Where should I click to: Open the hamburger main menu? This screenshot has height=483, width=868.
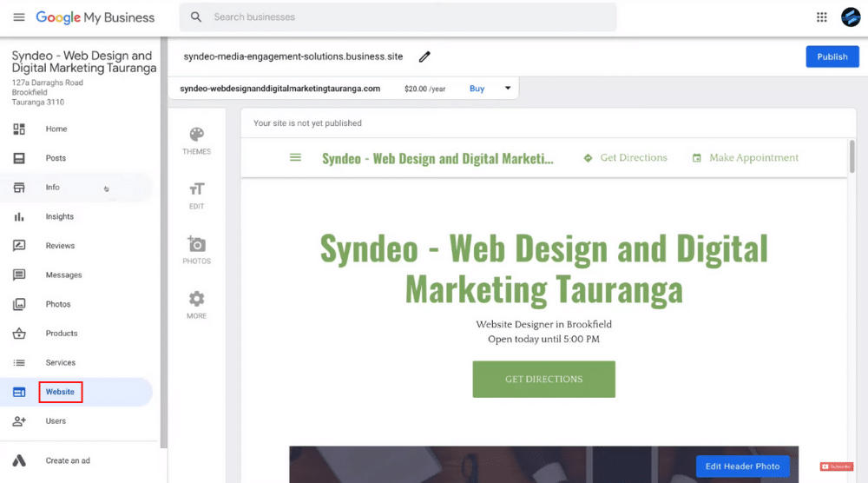[19, 17]
